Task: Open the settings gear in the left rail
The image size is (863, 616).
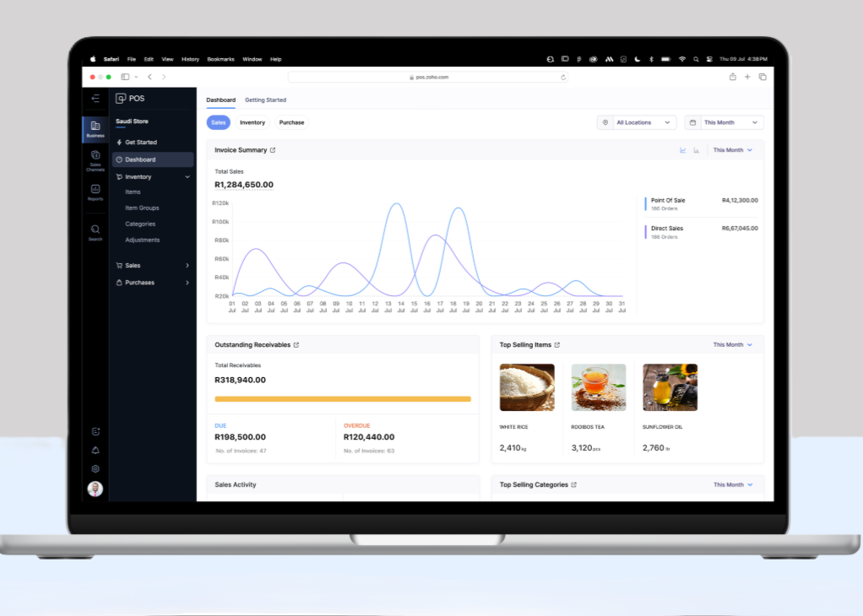Action: pos(95,469)
